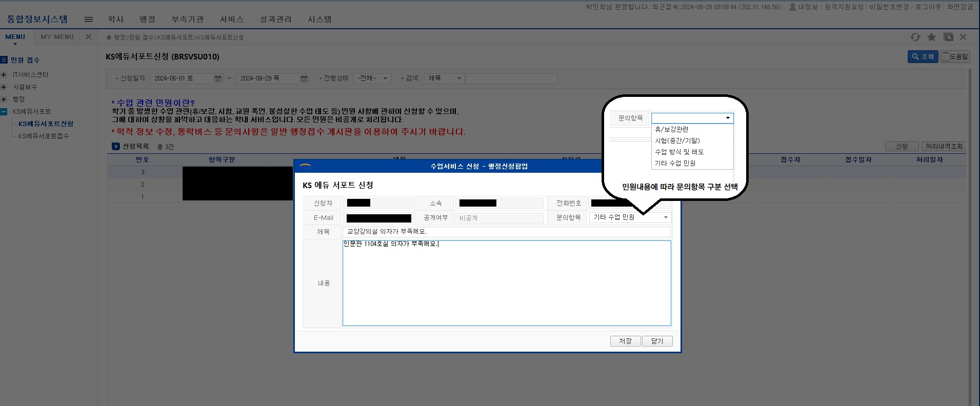980x406 pixels.
Task: Click the 화면잠금 link
Action: pyautogui.click(x=960, y=7)
